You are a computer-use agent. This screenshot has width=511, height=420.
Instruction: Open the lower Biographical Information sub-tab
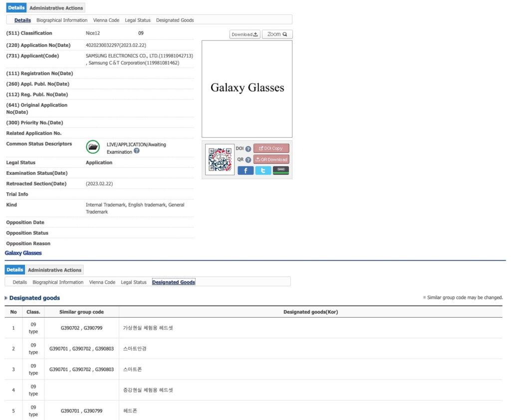pos(58,282)
